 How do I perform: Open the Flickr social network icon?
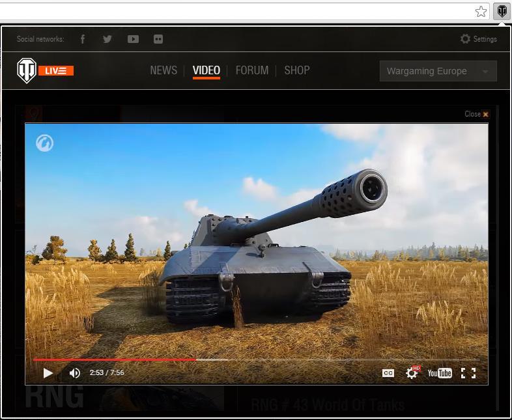[158, 39]
